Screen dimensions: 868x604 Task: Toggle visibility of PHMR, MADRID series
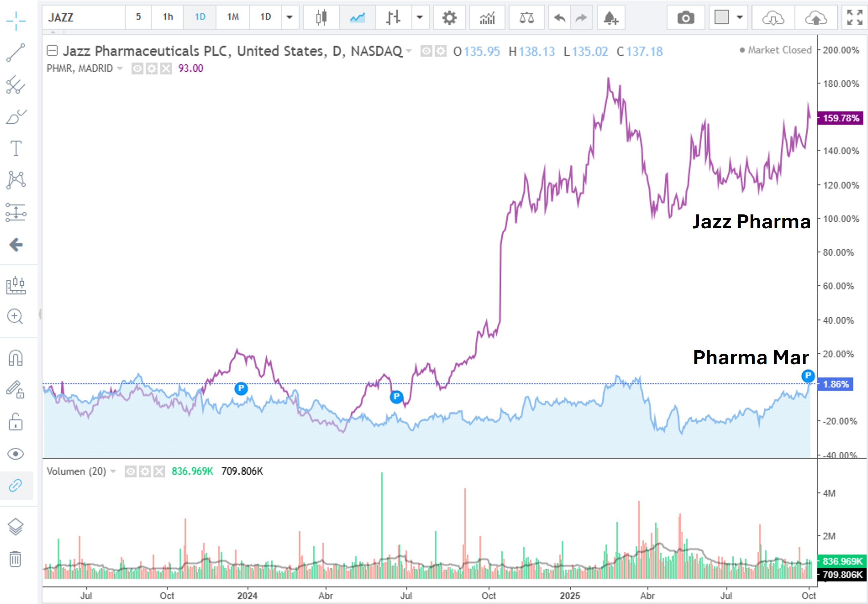click(137, 68)
